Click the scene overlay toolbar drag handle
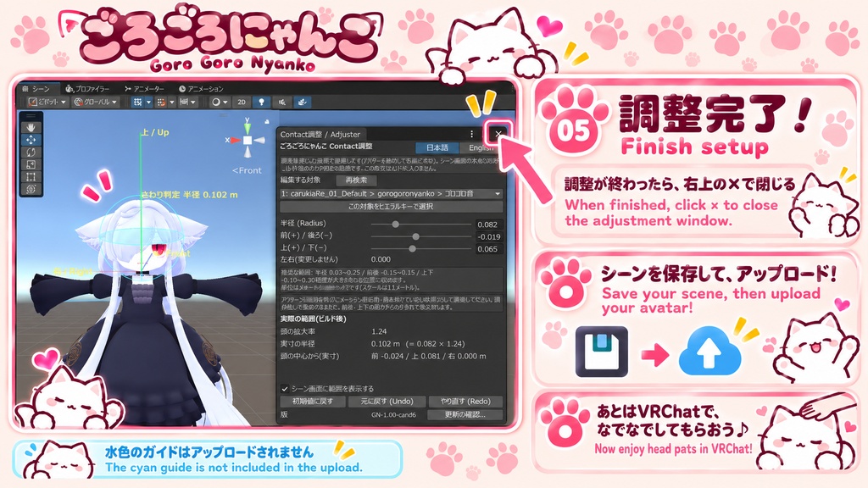Viewport: 868px width, 488px height. point(31,116)
